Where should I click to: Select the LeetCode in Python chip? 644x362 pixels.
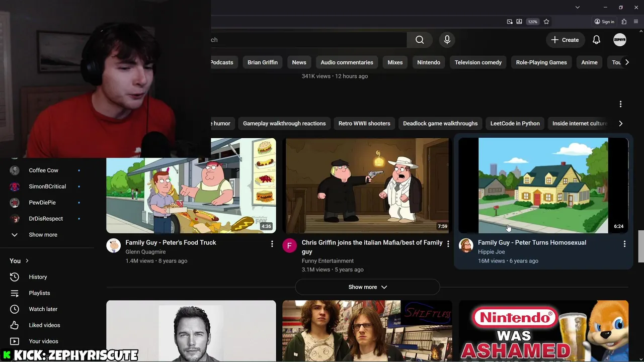(x=515, y=123)
